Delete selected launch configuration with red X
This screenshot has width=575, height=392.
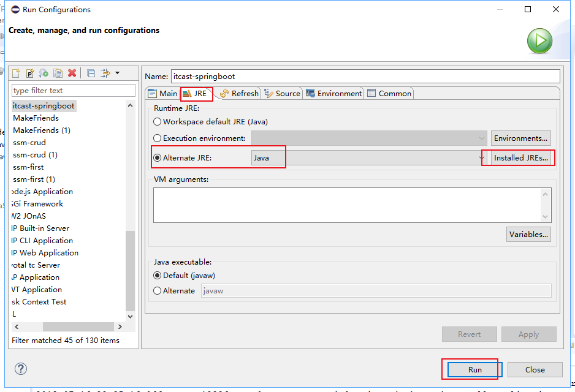click(x=72, y=73)
